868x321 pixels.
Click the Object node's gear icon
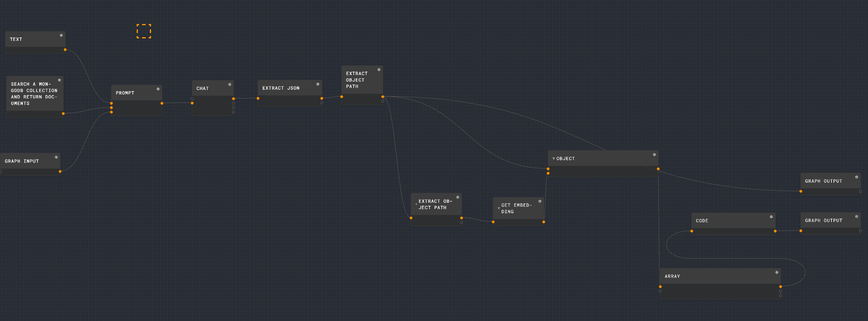[x=654, y=155]
